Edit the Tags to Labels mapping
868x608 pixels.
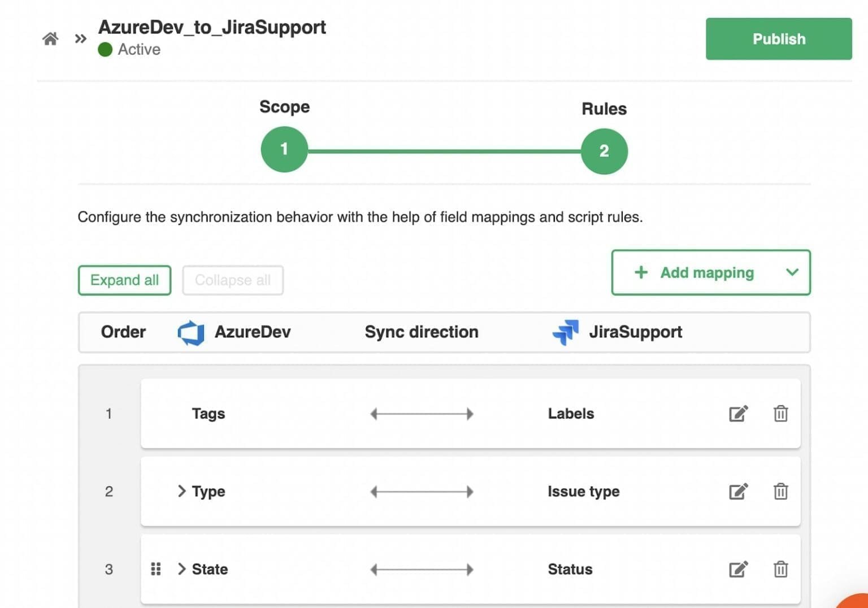coord(738,413)
